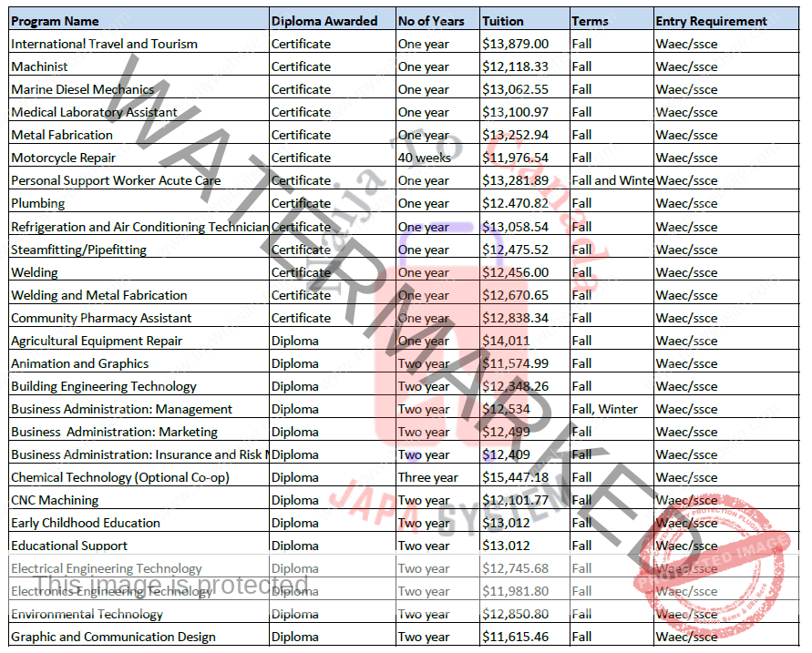
Task: Select the Early Childhood Education cell
Action: (86, 523)
